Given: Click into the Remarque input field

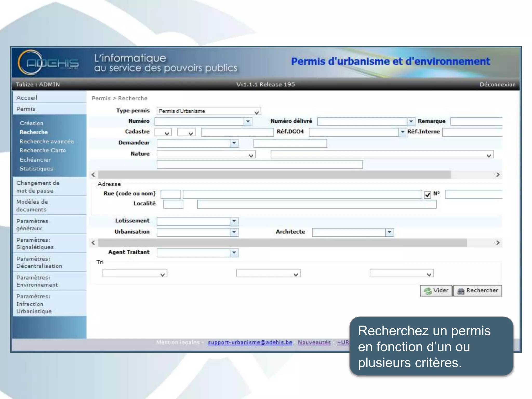Looking at the screenshot, I should (x=476, y=121).
